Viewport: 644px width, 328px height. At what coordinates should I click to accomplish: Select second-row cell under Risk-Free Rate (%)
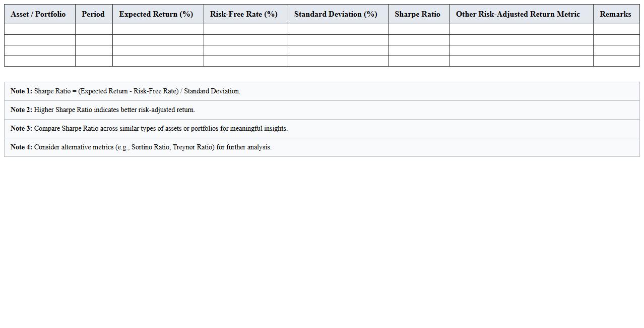click(246, 40)
